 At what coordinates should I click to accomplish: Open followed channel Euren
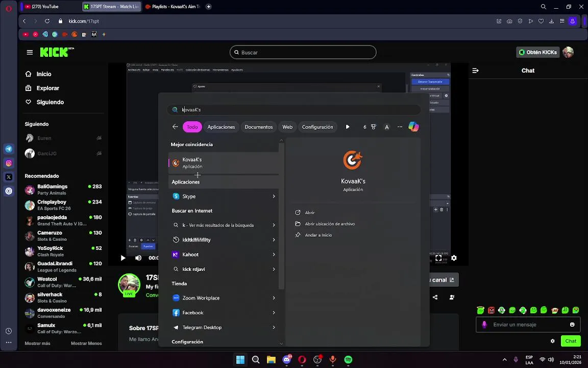tap(63, 138)
